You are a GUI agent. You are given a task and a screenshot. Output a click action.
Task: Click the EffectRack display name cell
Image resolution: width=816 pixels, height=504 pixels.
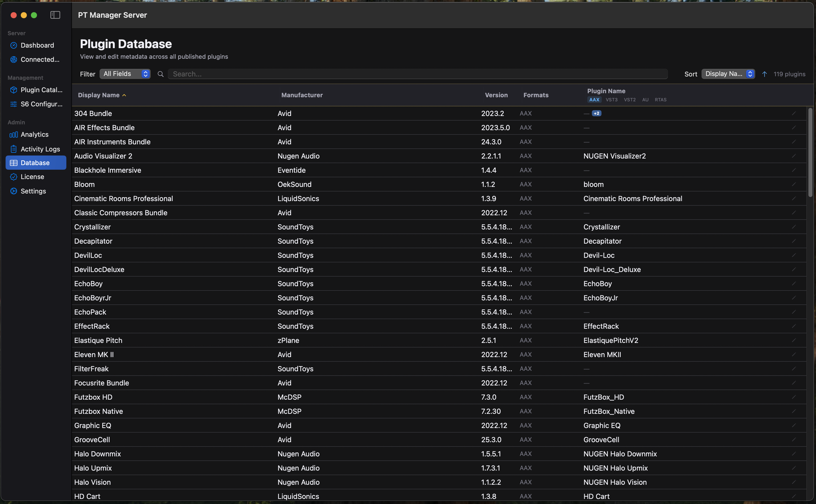(92, 326)
